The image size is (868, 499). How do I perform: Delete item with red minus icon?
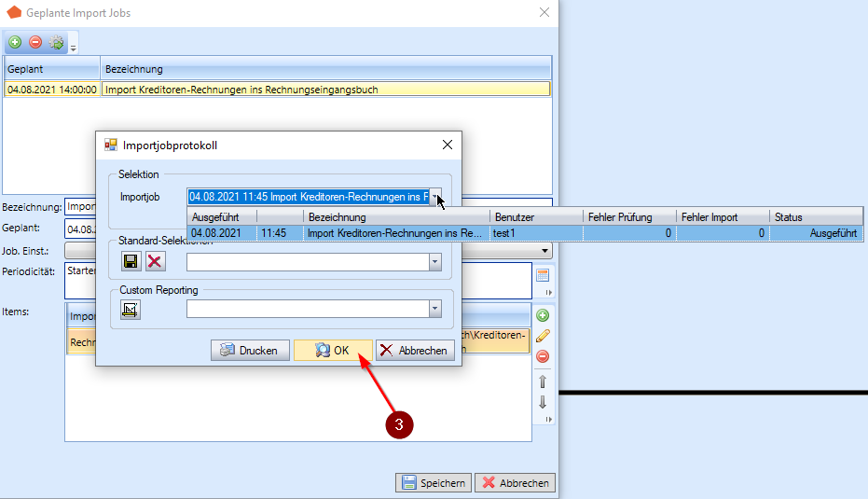(543, 356)
